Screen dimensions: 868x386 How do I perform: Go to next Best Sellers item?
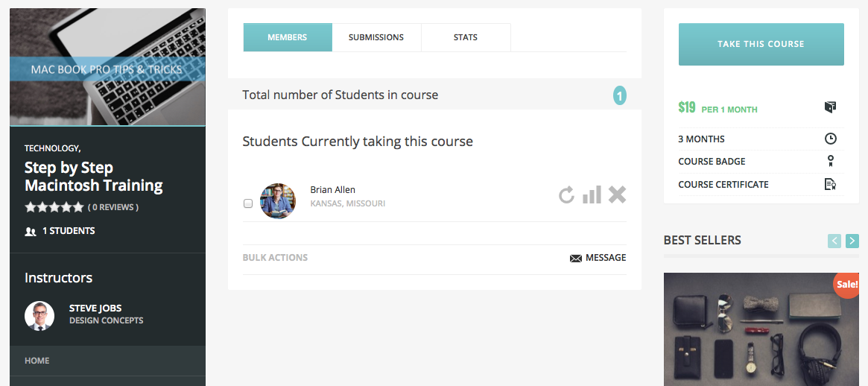(852, 241)
